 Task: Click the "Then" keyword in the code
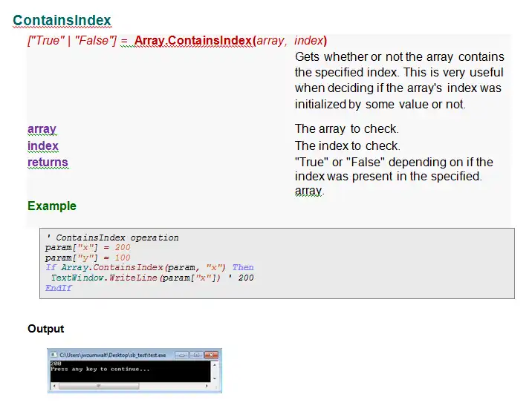(x=243, y=267)
